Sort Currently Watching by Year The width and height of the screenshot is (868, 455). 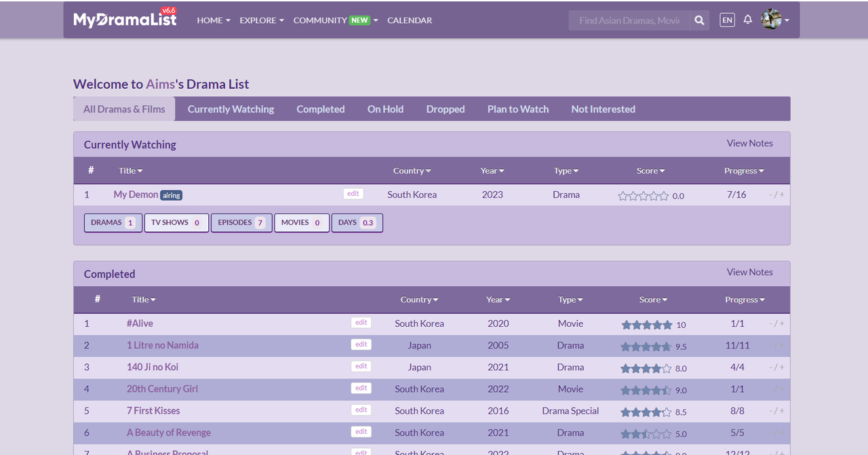pyautogui.click(x=492, y=171)
